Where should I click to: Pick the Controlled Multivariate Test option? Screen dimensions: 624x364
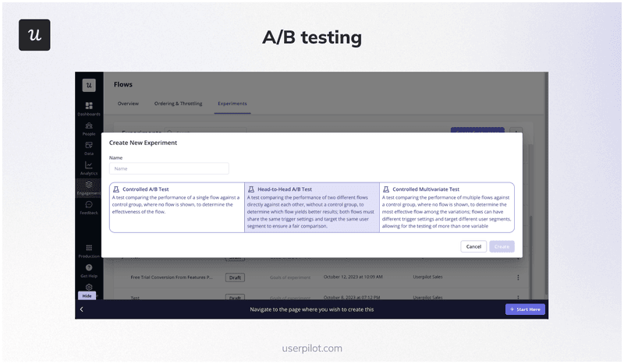[x=447, y=207]
